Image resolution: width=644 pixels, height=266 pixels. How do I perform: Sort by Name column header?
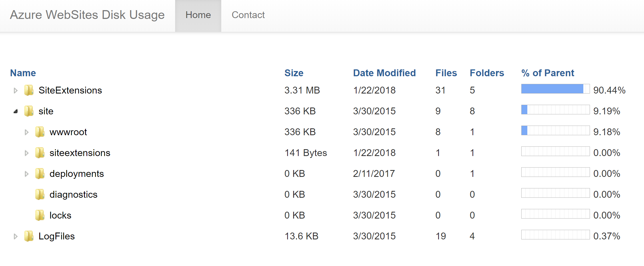(23, 73)
